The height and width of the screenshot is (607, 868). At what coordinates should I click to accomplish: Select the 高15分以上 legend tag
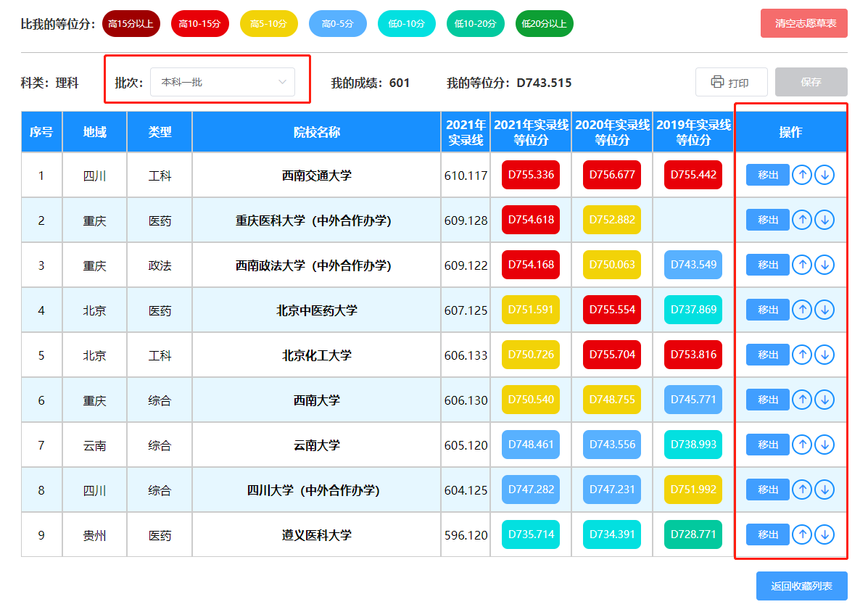point(131,24)
